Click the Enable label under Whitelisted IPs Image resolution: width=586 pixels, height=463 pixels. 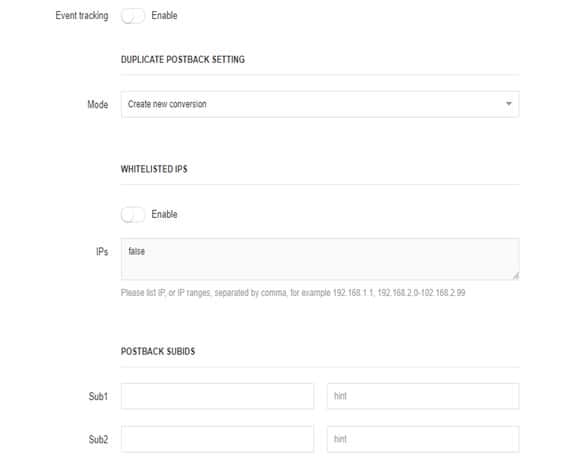[164, 214]
